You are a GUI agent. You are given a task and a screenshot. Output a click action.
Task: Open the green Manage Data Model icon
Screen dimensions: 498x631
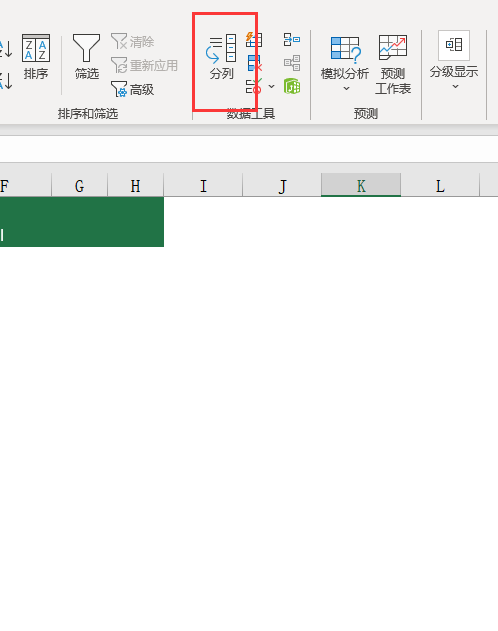click(x=292, y=87)
